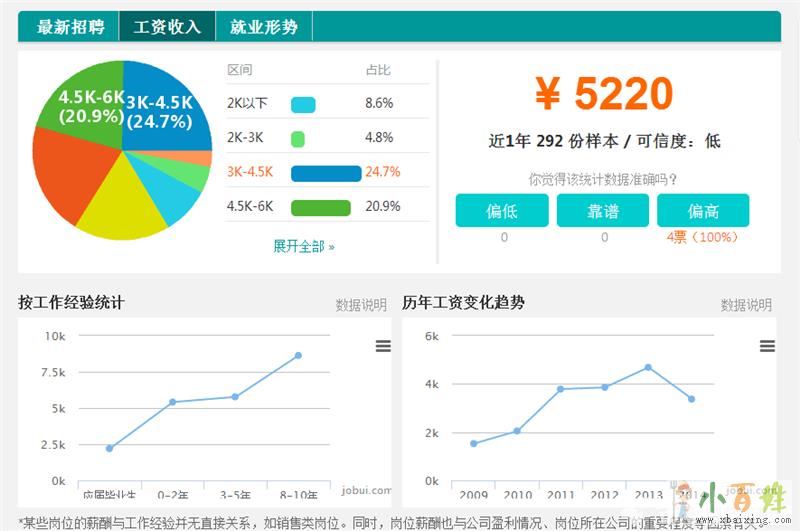800x531 pixels.
Task: Switch to the 工资收入 tab
Action: coord(167,27)
